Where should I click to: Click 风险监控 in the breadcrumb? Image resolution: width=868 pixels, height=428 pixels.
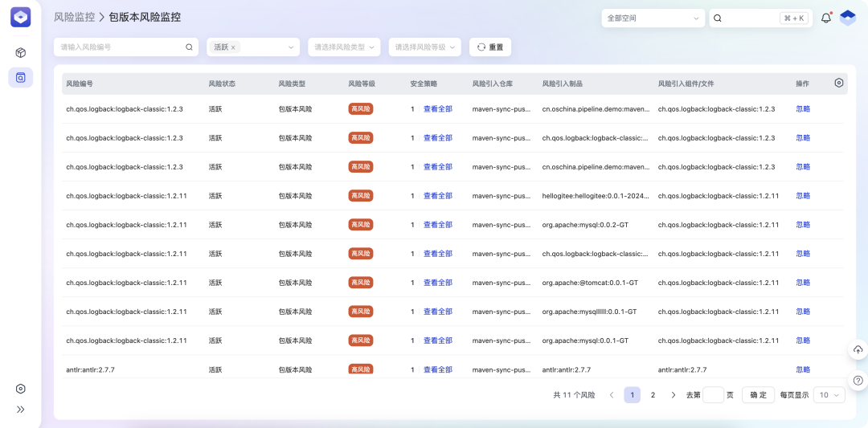point(74,17)
